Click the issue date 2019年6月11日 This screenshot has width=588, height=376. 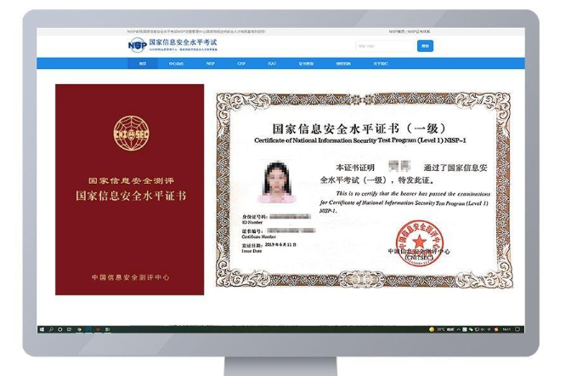coord(281,245)
